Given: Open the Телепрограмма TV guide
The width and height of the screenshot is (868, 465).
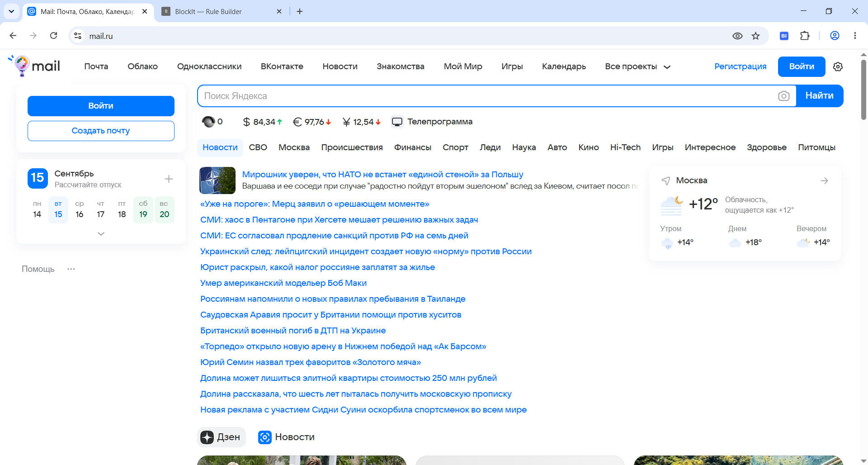Looking at the screenshot, I should pos(432,122).
